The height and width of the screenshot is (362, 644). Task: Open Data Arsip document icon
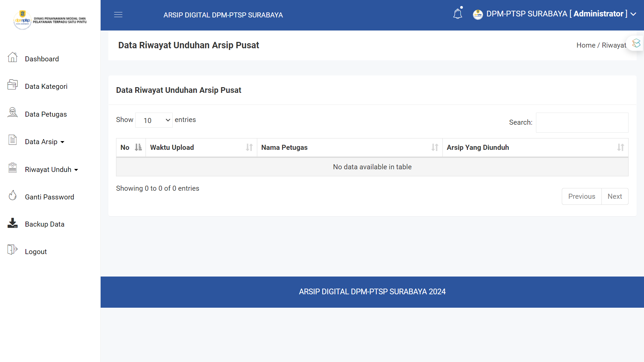click(12, 140)
